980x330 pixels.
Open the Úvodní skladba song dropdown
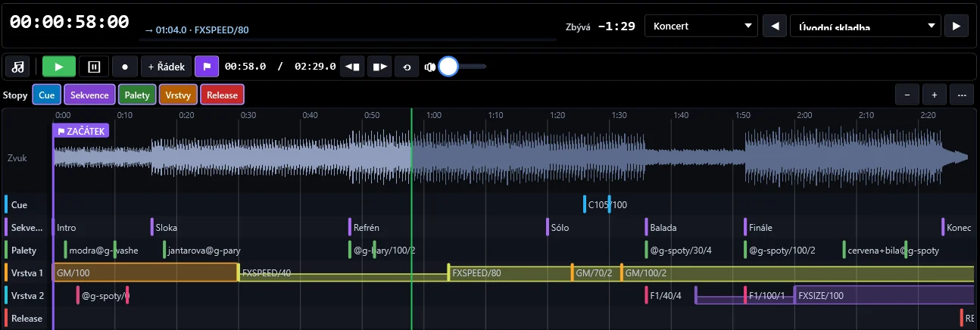coord(866,26)
